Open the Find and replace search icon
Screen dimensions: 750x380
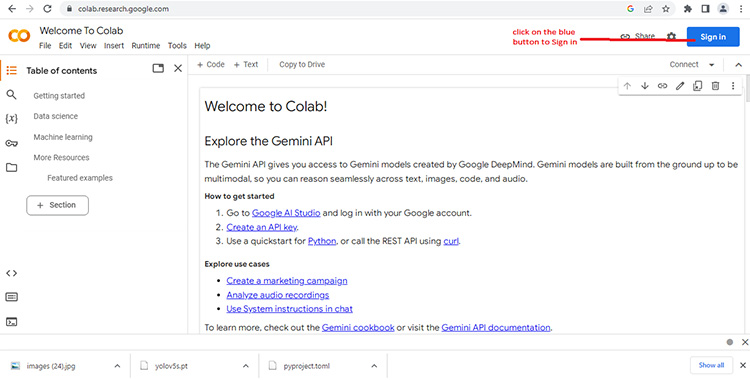(x=11, y=95)
